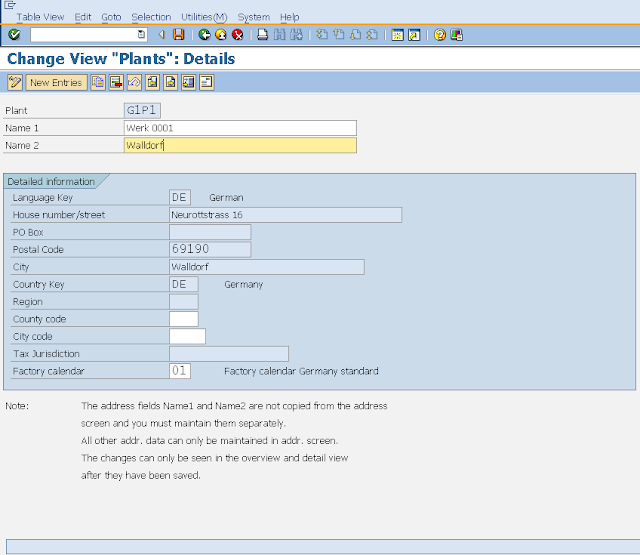Click the Previous Page icon
The image size is (640, 555).
tap(339, 35)
